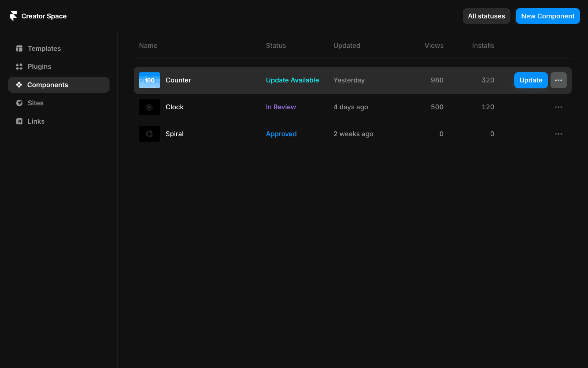The height and width of the screenshot is (368, 588).
Task: Open Links via the arrow icon
Action: (19, 121)
